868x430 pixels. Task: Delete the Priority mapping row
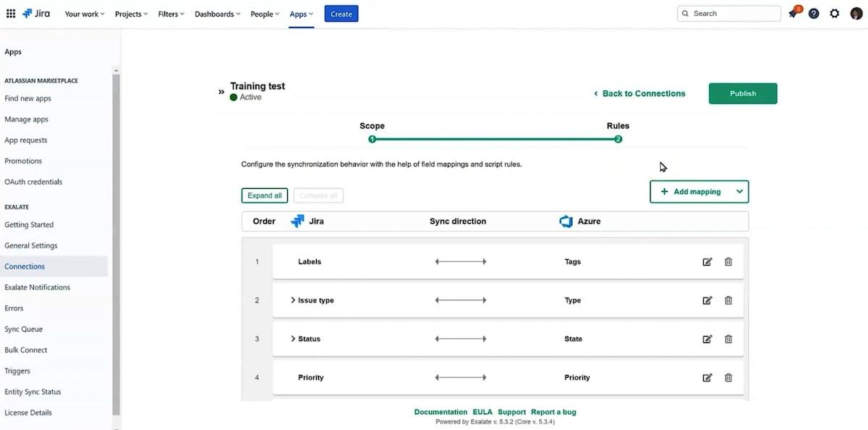tap(728, 377)
